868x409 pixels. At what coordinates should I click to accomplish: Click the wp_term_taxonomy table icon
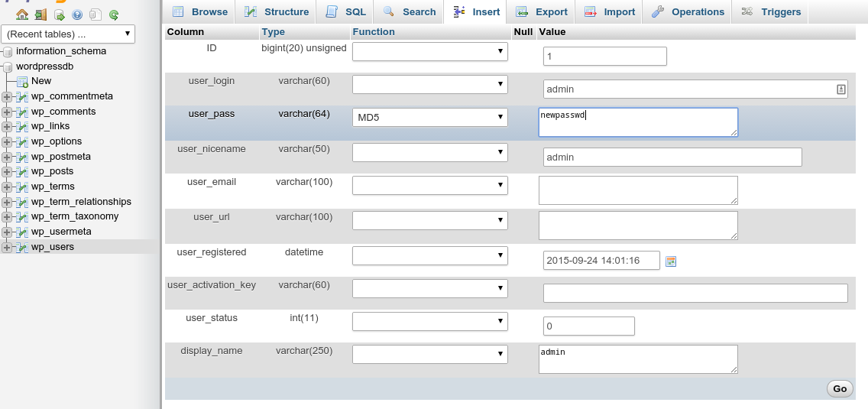pyautogui.click(x=22, y=216)
